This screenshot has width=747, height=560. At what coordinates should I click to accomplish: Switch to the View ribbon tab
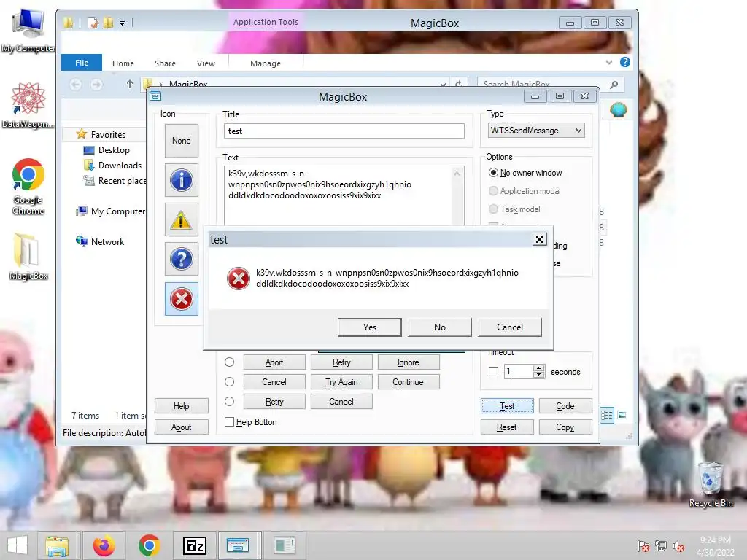pos(206,63)
